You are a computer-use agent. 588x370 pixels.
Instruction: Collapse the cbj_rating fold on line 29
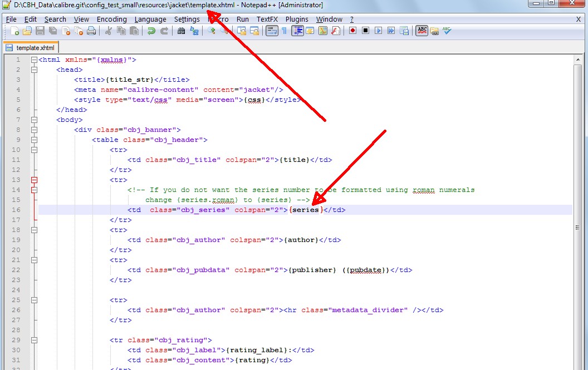(x=34, y=341)
